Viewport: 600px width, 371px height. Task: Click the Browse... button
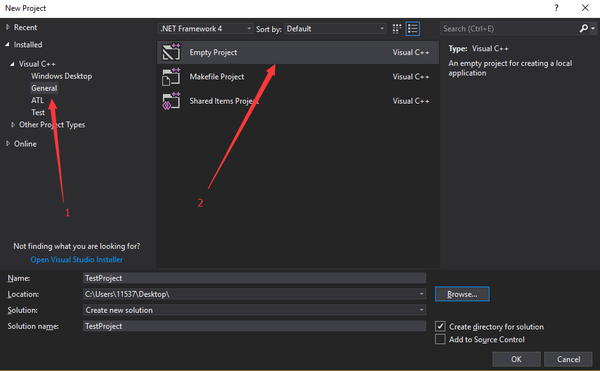[462, 294]
